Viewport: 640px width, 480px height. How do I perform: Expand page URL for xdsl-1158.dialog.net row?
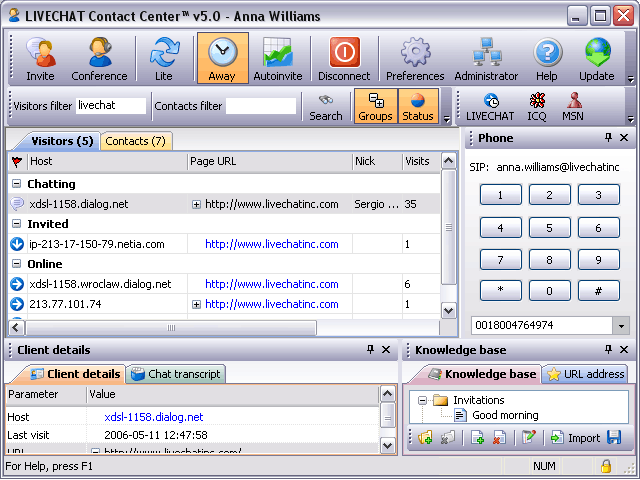pyautogui.click(x=196, y=204)
